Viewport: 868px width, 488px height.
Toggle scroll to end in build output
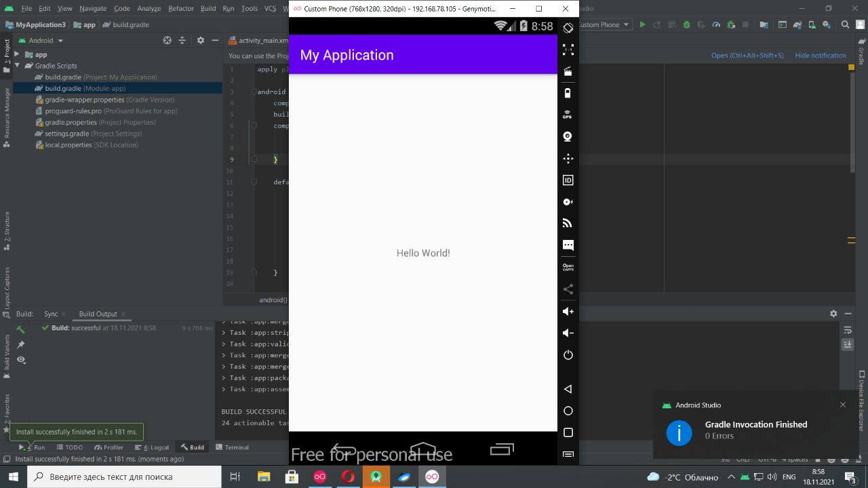848,345
